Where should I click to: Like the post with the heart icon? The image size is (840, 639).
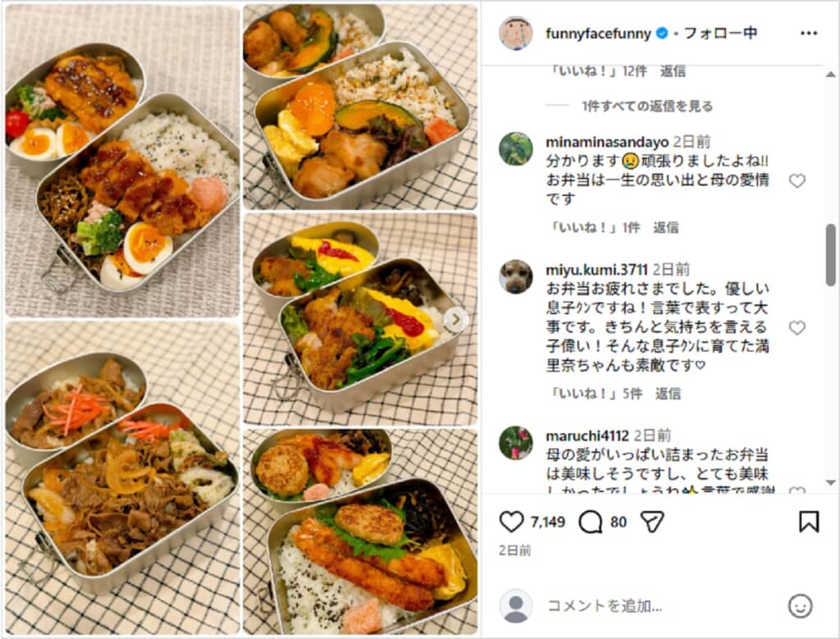click(511, 521)
